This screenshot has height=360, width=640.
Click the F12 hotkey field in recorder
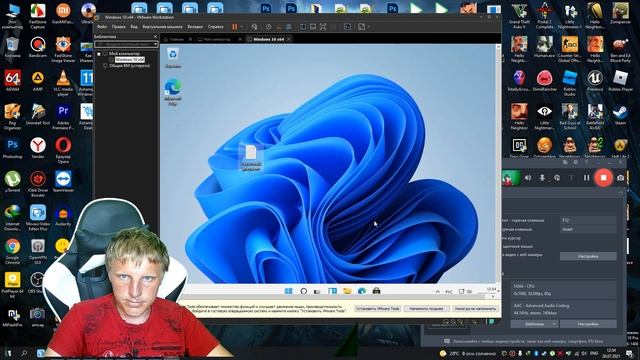(588, 220)
